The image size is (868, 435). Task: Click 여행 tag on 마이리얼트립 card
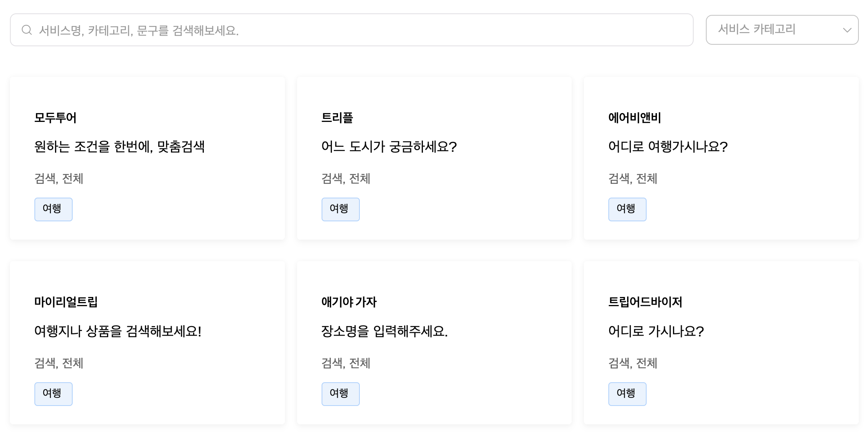click(53, 394)
